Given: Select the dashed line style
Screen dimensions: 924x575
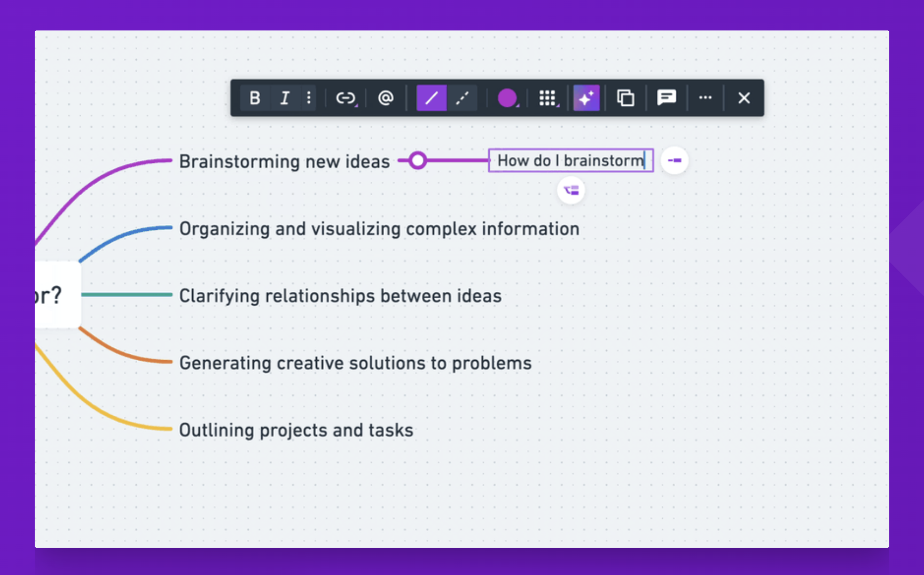Looking at the screenshot, I should [x=462, y=98].
